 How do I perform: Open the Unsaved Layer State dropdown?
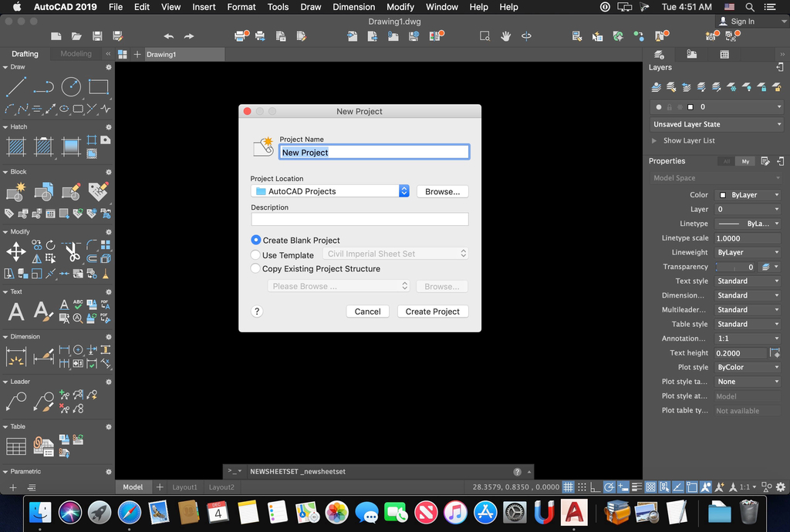[717, 124]
